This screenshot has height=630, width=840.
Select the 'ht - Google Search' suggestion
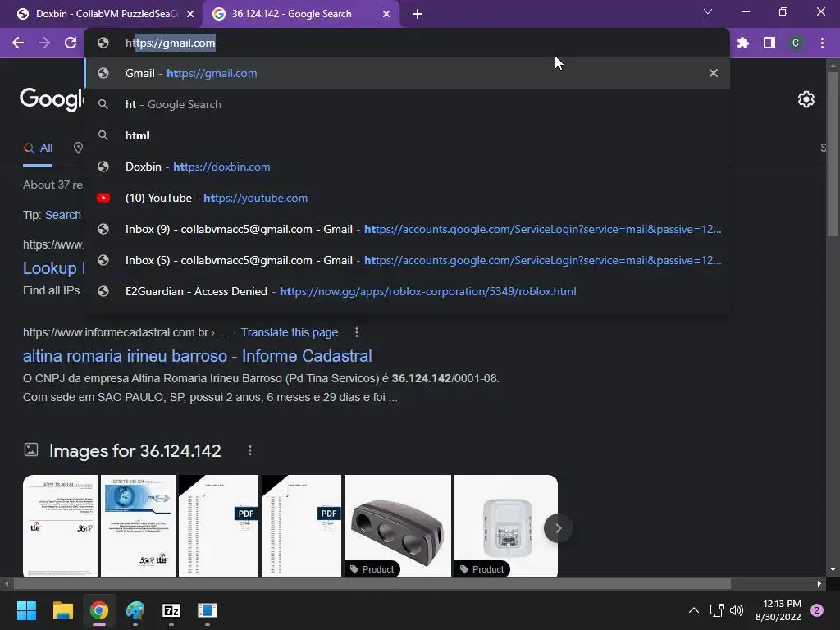[407, 104]
